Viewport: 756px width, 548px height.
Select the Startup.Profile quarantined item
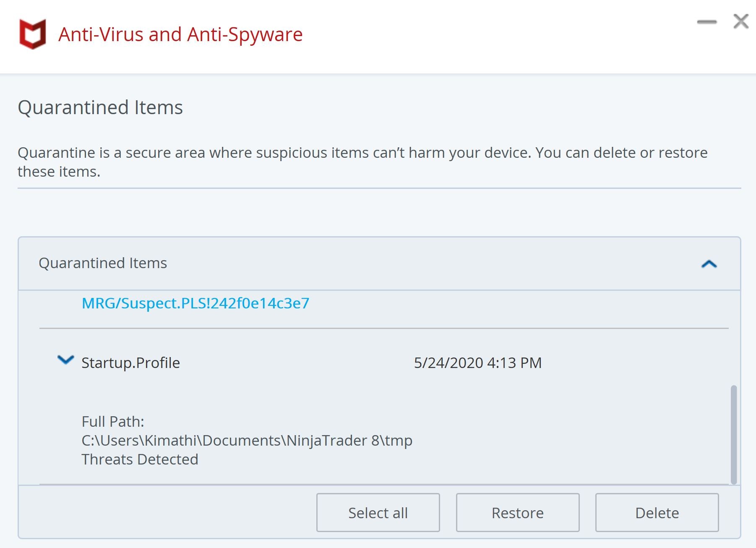point(130,363)
